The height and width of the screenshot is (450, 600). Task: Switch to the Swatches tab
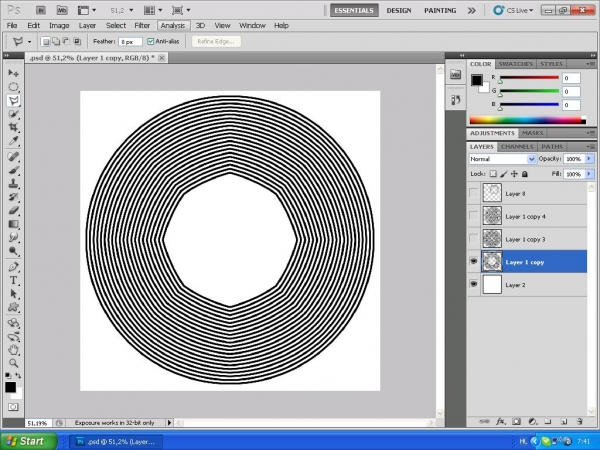[x=515, y=64]
